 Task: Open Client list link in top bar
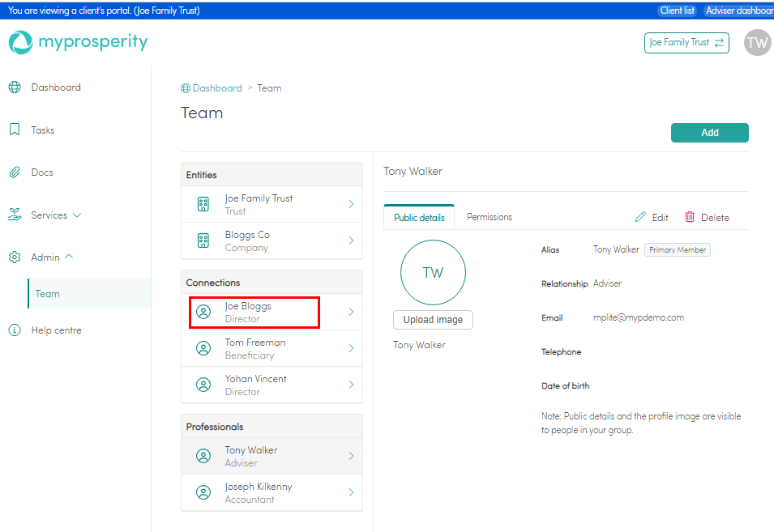[x=677, y=11]
